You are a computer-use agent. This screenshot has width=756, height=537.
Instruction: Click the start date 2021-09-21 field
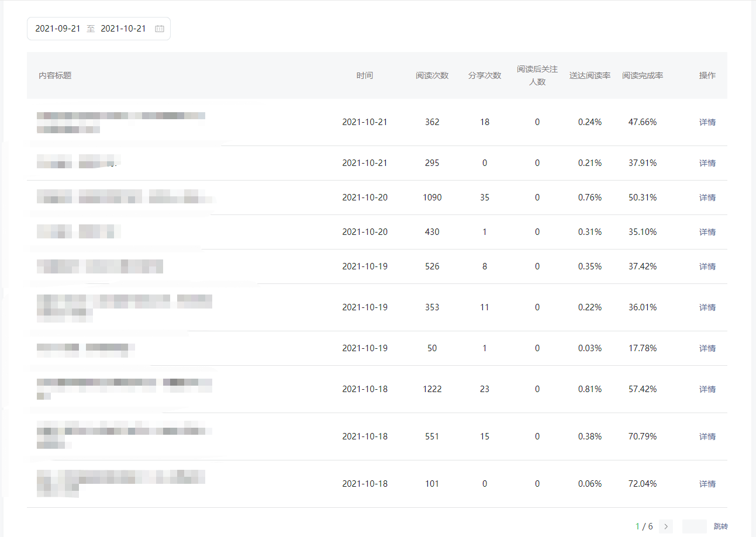(58, 29)
